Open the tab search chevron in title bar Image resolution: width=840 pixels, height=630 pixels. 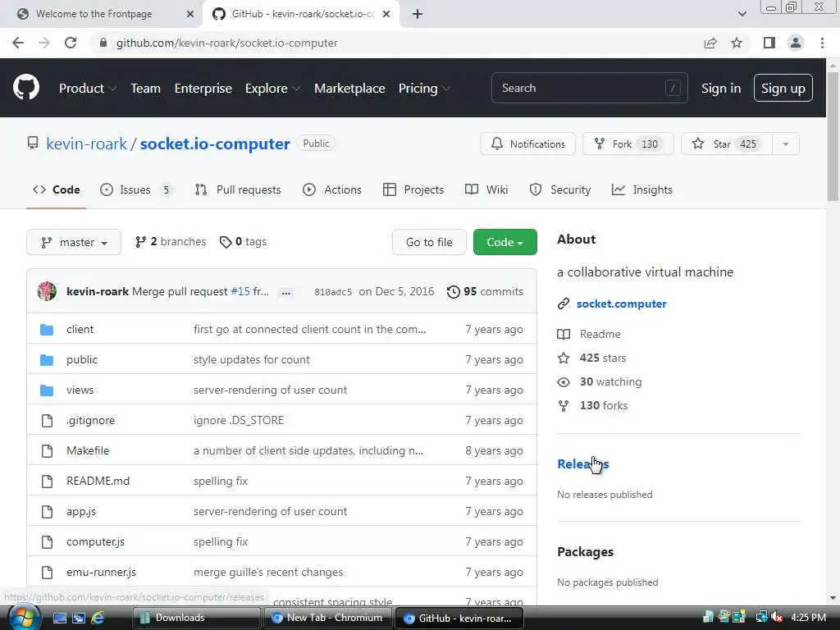click(x=742, y=14)
